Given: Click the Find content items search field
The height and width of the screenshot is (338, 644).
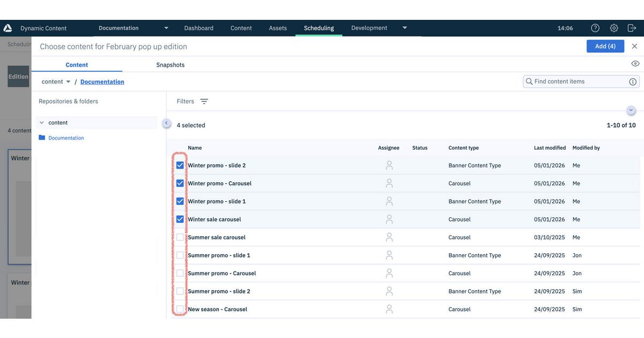Looking at the screenshot, I should pos(581,82).
